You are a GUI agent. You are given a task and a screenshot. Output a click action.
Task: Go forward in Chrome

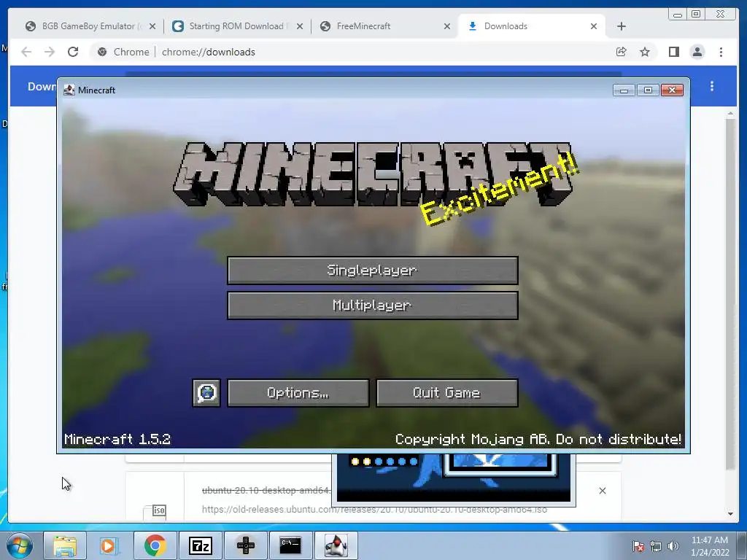coord(50,52)
